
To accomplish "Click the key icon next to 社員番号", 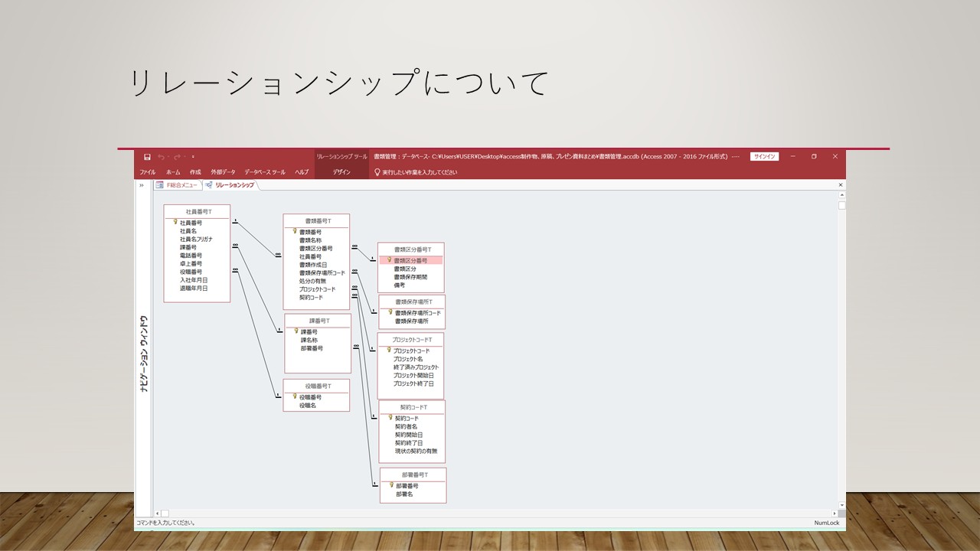I will pyautogui.click(x=175, y=223).
